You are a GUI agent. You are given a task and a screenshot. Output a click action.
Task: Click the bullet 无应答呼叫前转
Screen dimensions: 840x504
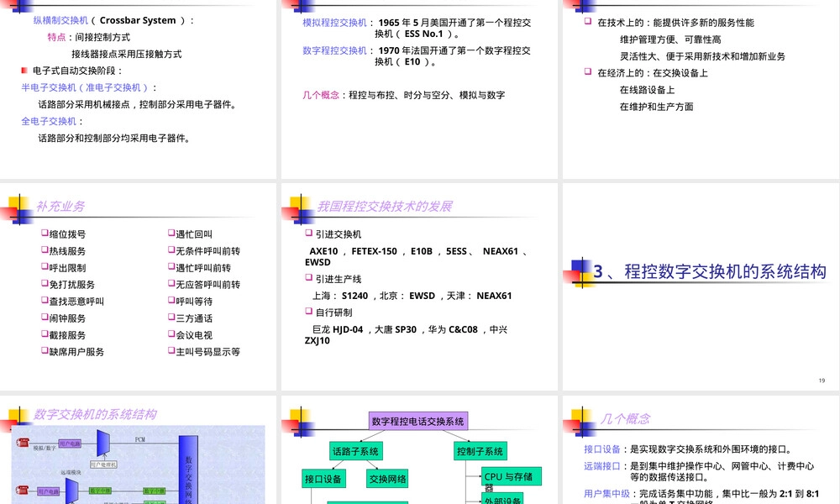click(x=204, y=285)
